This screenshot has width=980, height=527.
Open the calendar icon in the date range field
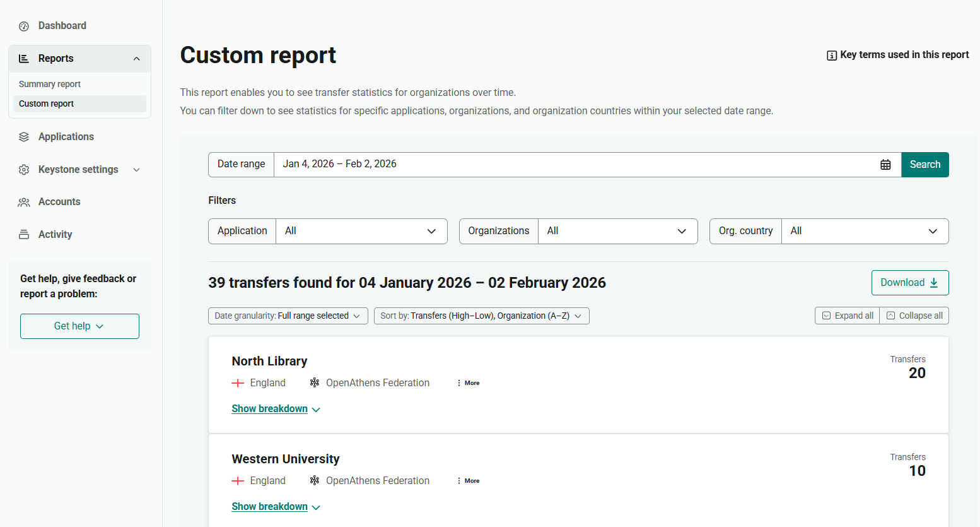tap(885, 164)
